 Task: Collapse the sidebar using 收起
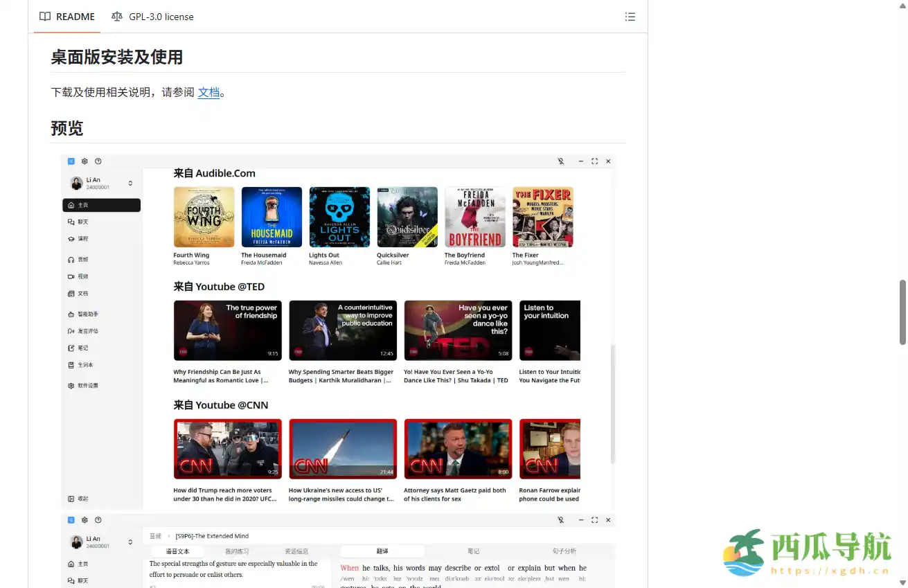pyautogui.click(x=80, y=498)
